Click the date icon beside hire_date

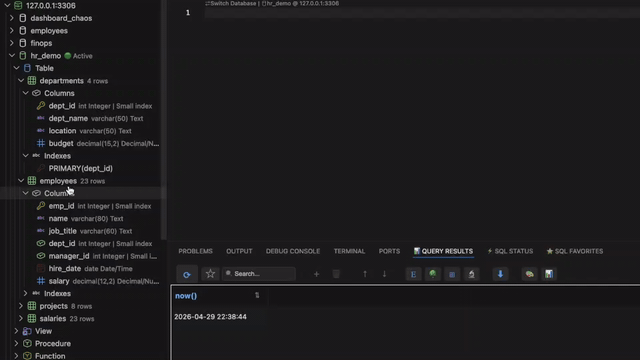pos(41,268)
